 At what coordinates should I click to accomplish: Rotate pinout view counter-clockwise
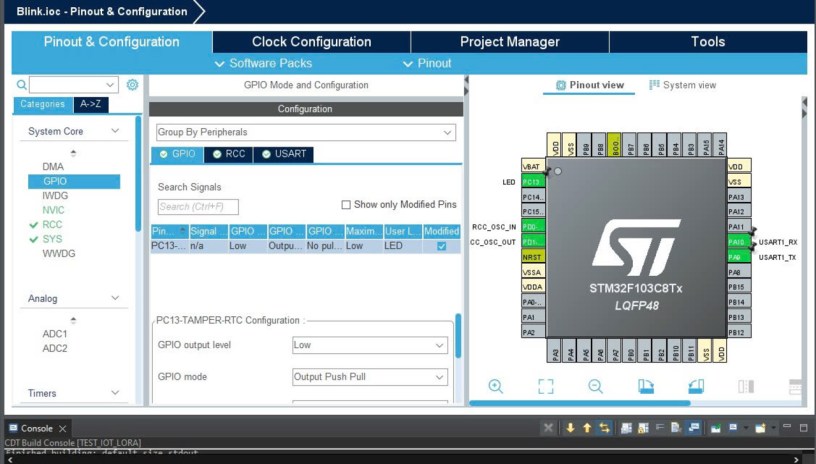(x=696, y=386)
